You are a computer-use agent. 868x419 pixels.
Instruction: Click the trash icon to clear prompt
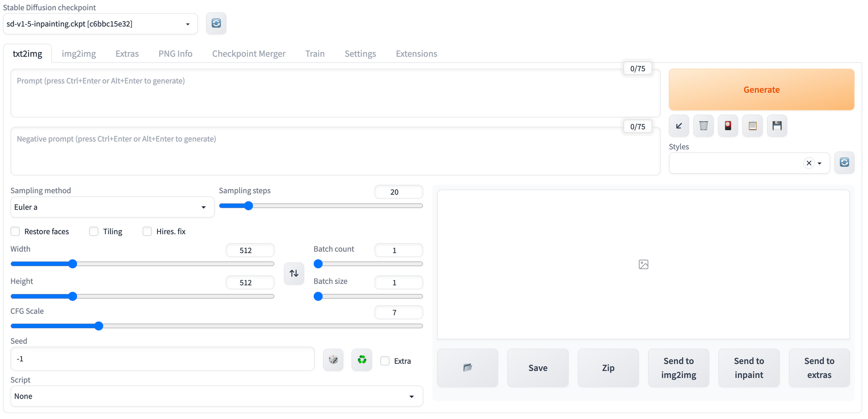click(704, 126)
